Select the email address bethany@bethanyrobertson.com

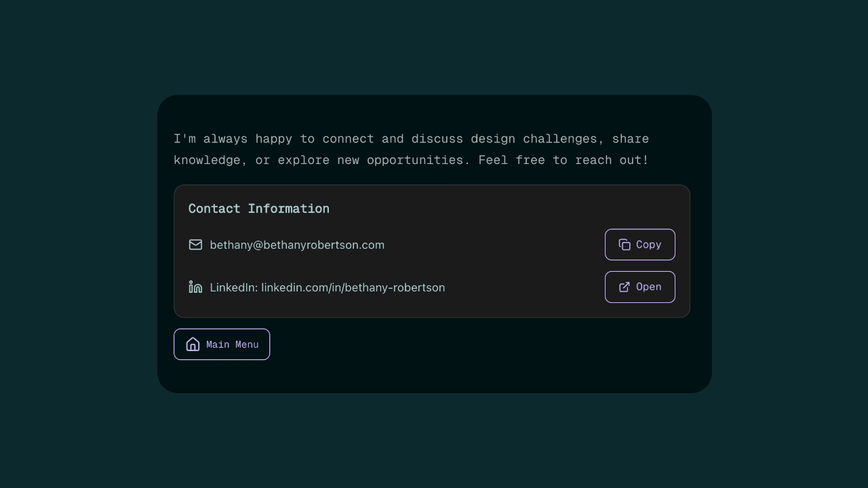tap(297, 245)
